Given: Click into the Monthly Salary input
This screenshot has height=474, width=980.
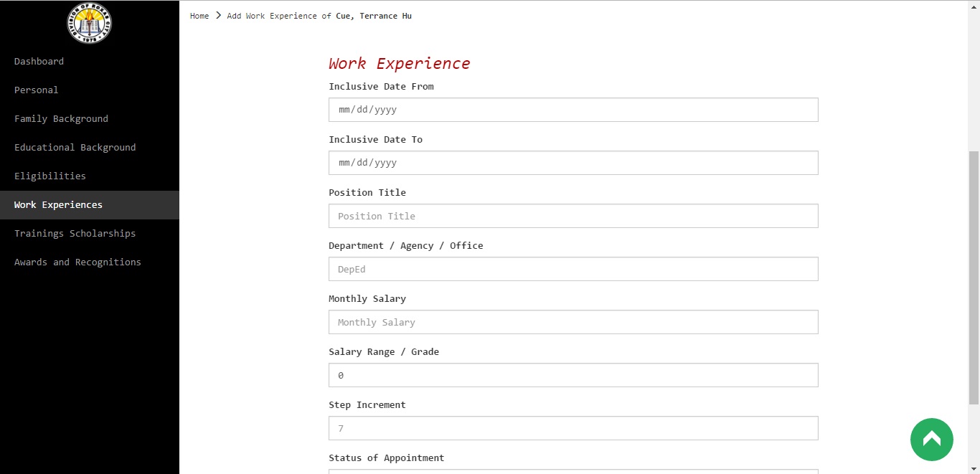Looking at the screenshot, I should pyautogui.click(x=573, y=322).
